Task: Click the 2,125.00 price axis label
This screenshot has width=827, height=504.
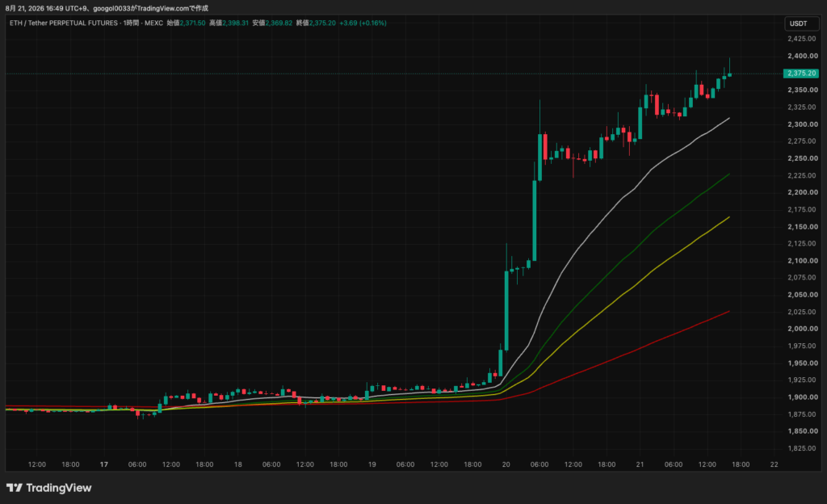Action: coord(802,244)
